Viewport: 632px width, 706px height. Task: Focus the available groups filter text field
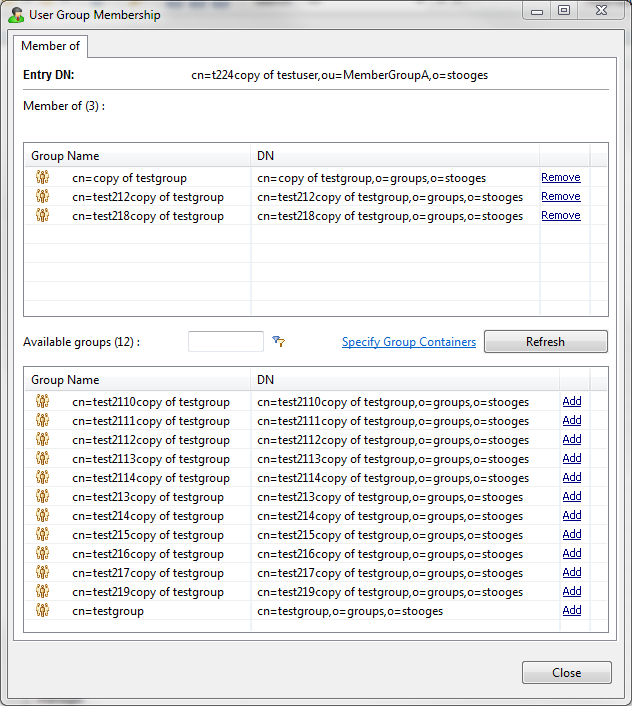pyautogui.click(x=226, y=342)
